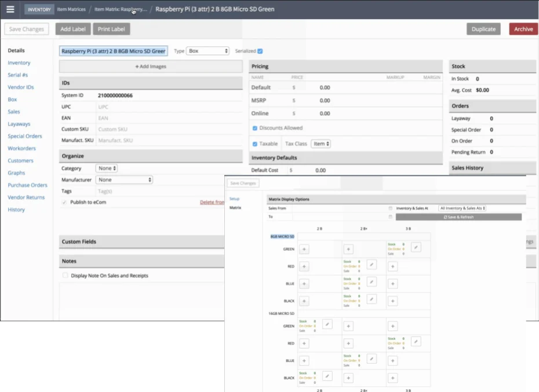This screenshot has height=392, width=539.
Task: Click the Custom SKU input field
Action: click(169, 129)
